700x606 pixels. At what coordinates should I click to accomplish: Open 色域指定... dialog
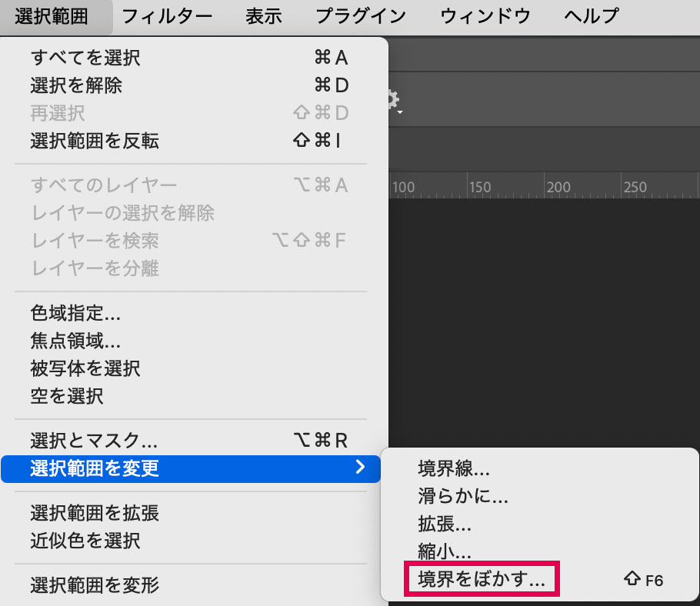[191, 313]
